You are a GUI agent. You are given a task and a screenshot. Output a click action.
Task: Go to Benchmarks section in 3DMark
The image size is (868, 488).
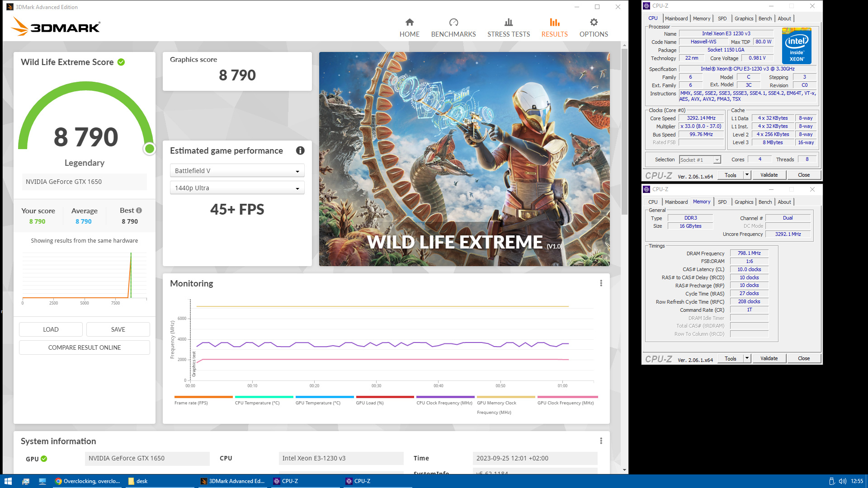[453, 28]
